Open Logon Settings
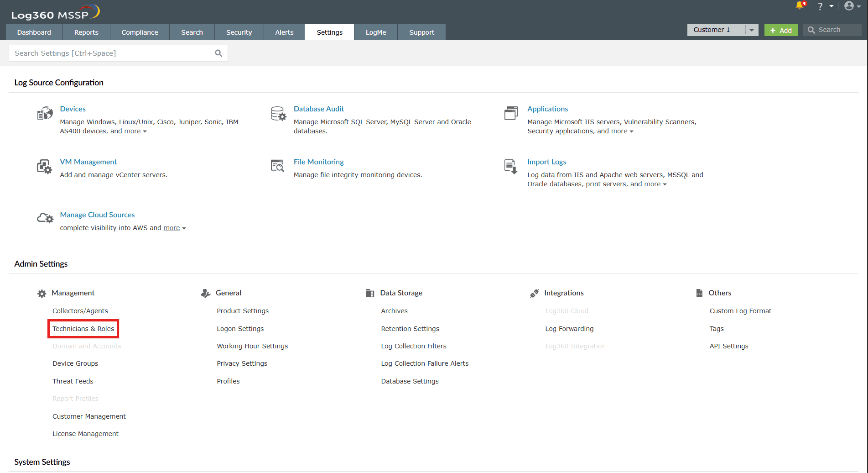The width and height of the screenshot is (868, 473). click(240, 329)
